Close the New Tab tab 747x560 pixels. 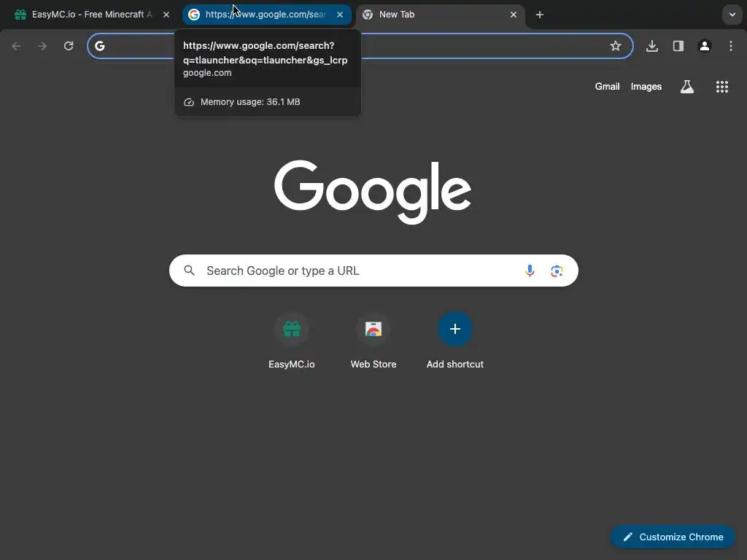pos(514,15)
